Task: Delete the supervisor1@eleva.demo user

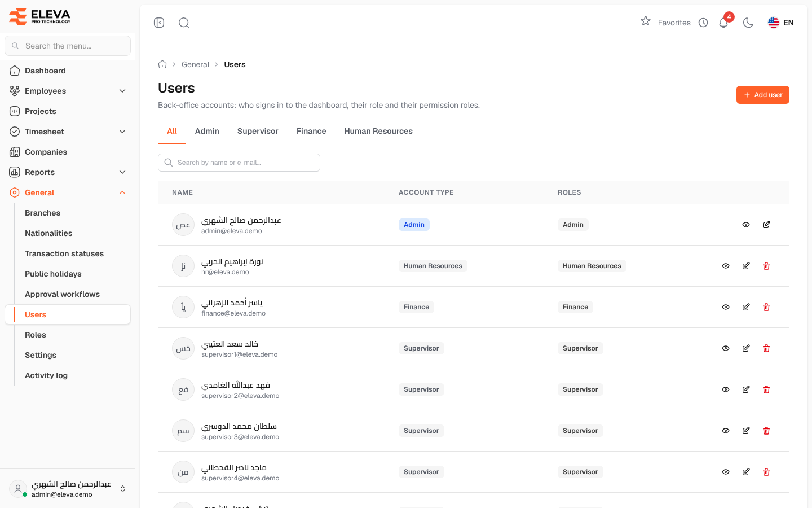Action: click(x=766, y=348)
